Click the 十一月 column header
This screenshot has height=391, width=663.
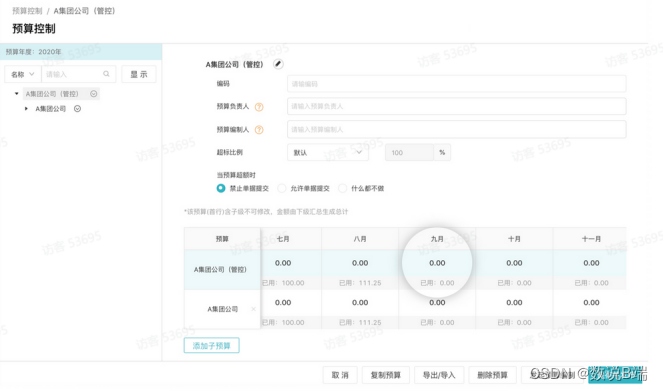(x=591, y=239)
